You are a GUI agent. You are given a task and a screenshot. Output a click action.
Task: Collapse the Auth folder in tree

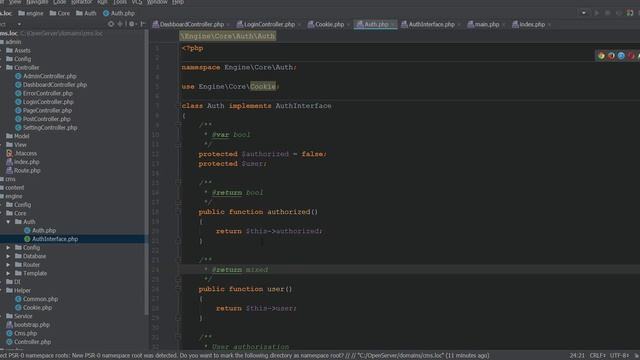[8, 222]
